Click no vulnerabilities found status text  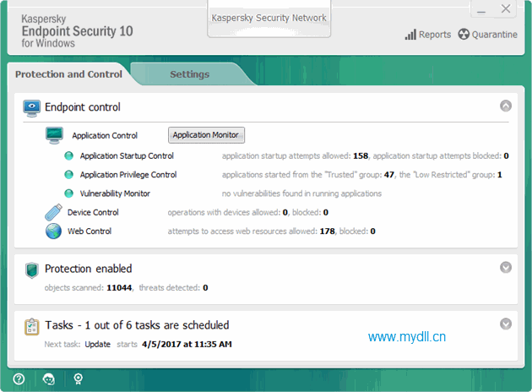[x=301, y=193]
